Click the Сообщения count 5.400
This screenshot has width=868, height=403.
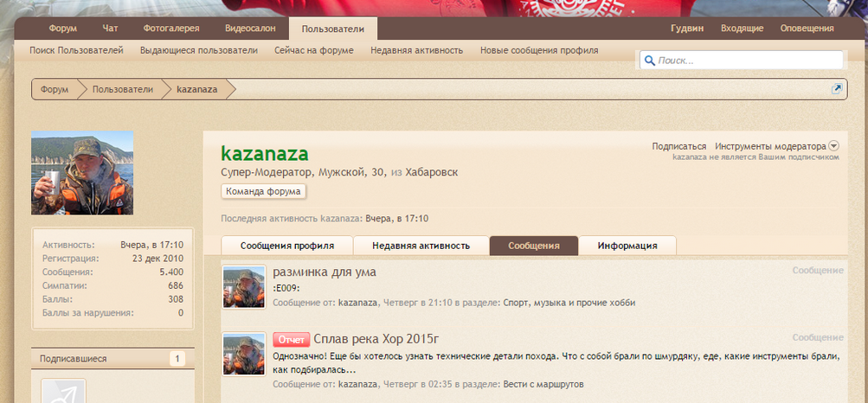tap(171, 272)
